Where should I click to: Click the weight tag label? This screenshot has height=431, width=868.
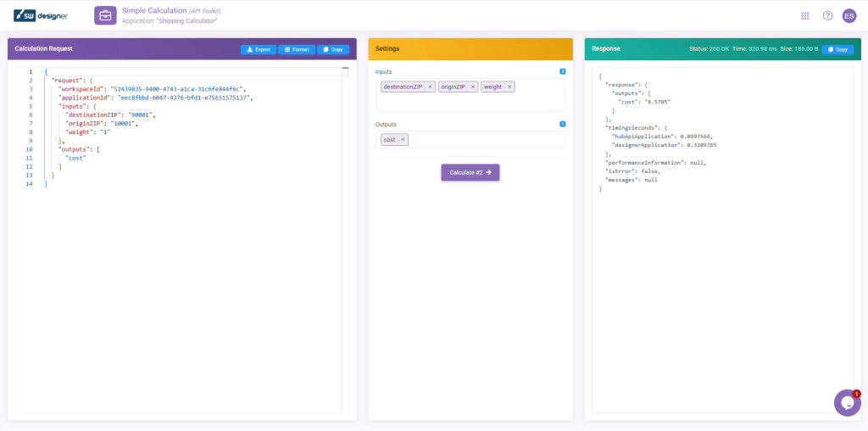(x=492, y=87)
